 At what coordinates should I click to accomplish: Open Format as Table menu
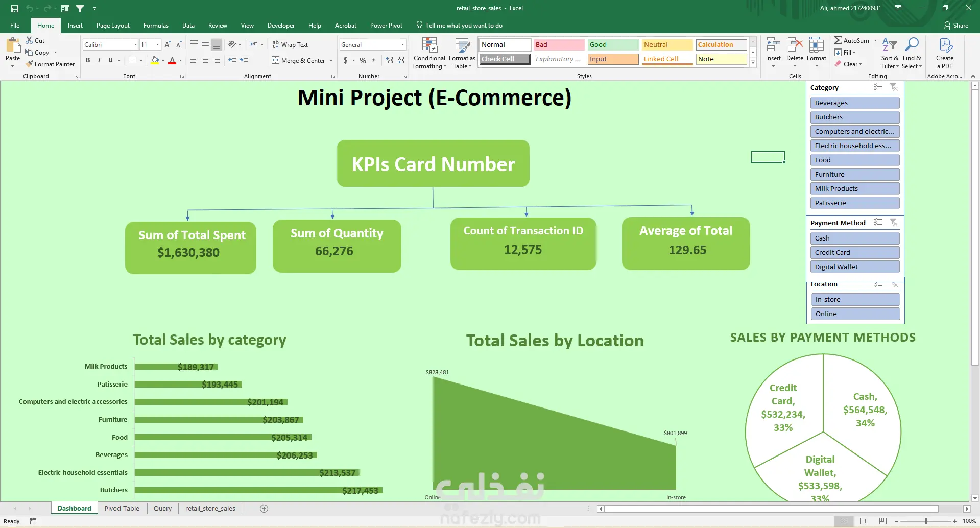(462, 53)
